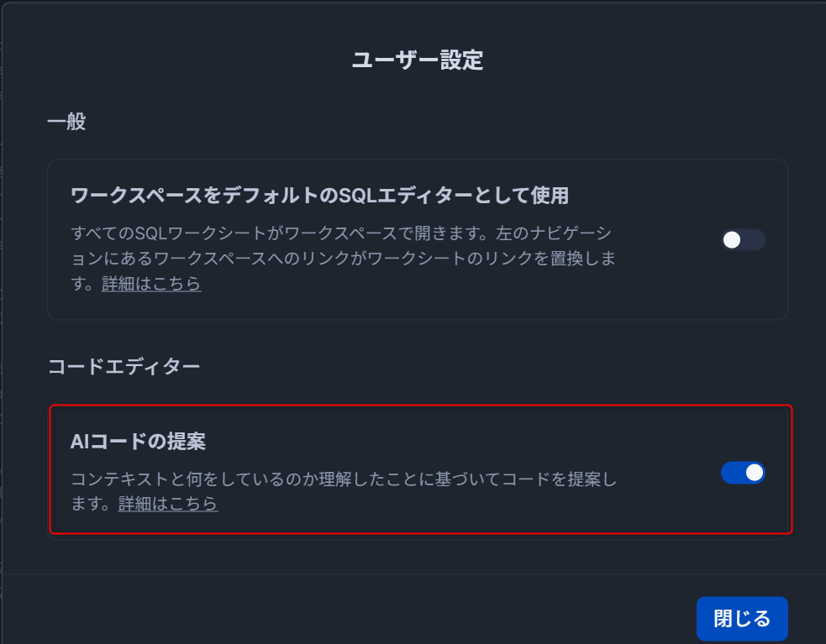
Task: Select the 一般 section heading
Action: click(x=66, y=122)
